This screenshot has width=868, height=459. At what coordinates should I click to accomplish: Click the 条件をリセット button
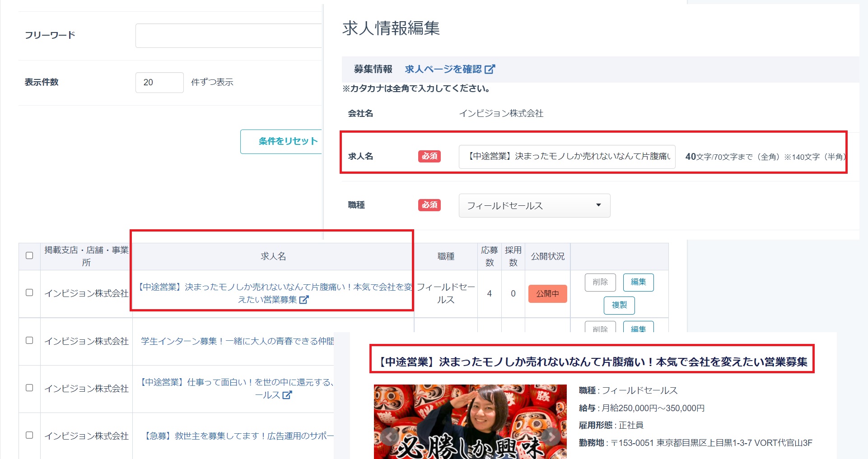287,141
